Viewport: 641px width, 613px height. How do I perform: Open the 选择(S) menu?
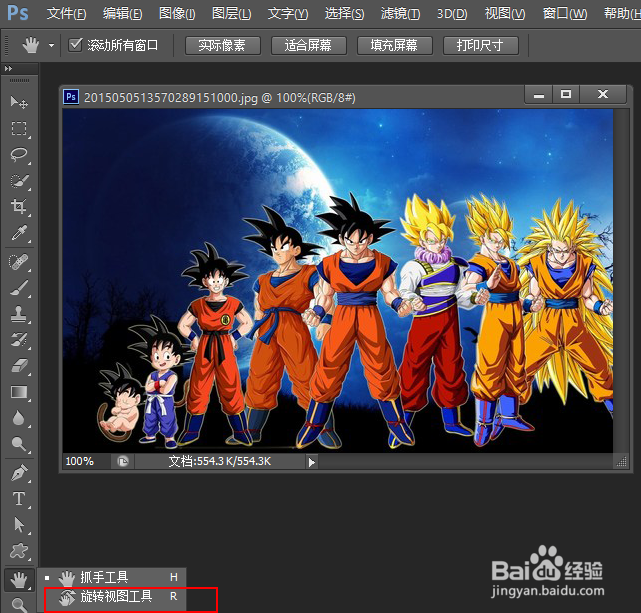[x=344, y=14]
